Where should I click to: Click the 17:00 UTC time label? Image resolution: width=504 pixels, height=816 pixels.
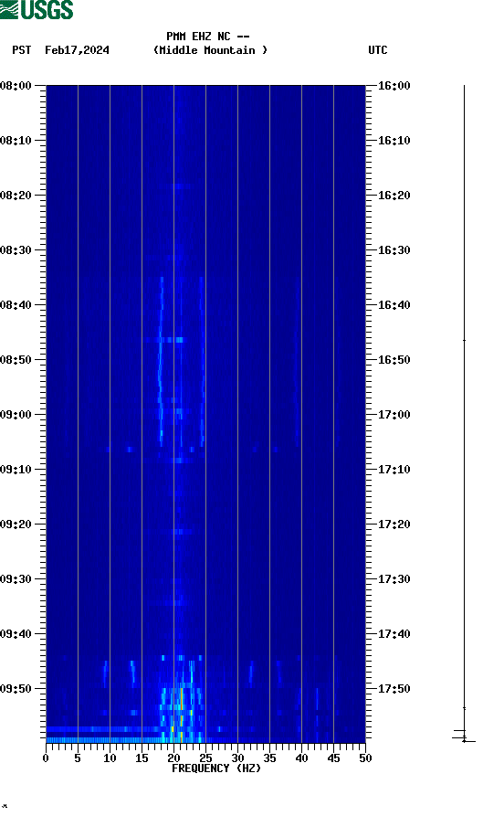pyautogui.click(x=394, y=415)
